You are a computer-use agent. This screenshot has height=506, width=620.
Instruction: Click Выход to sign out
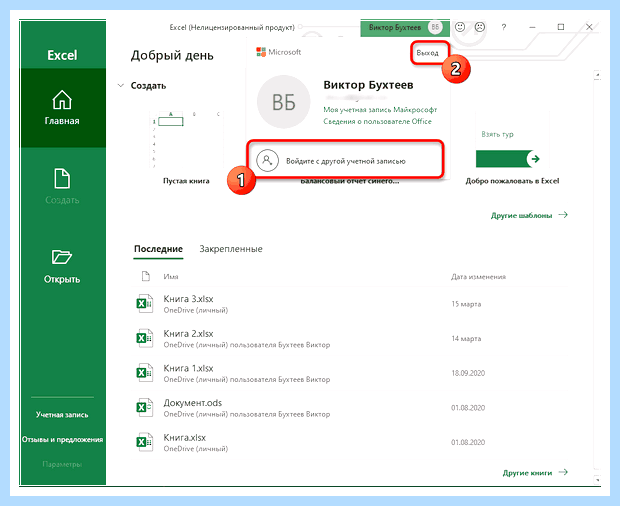point(427,53)
